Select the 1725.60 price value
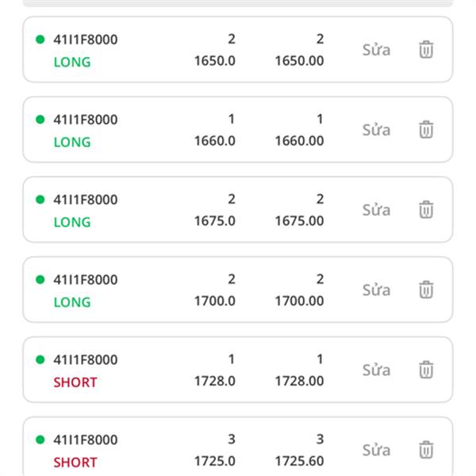Viewport: 476px width, 476px height. pyautogui.click(x=299, y=462)
